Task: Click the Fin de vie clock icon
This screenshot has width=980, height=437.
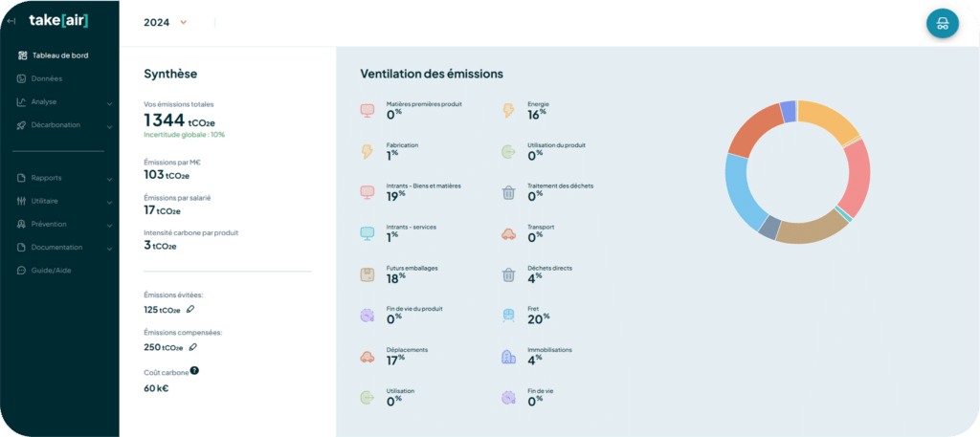Action: click(x=508, y=398)
